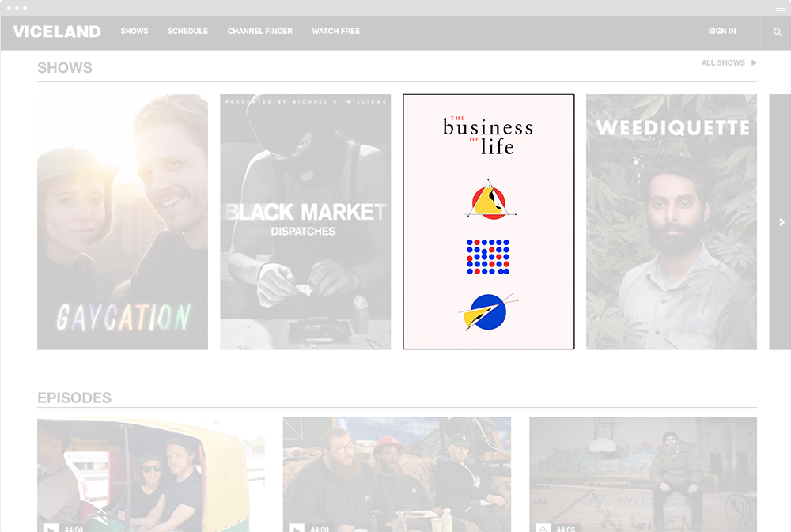Open Channel Finder in navigation
The width and height of the screenshot is (791, 532).
click(259, 32)
